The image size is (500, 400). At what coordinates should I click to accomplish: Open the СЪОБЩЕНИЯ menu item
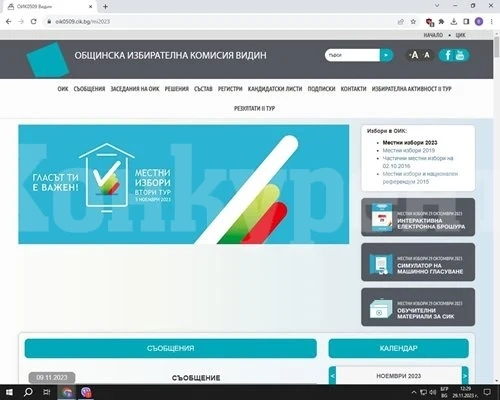tap(89, 89)
